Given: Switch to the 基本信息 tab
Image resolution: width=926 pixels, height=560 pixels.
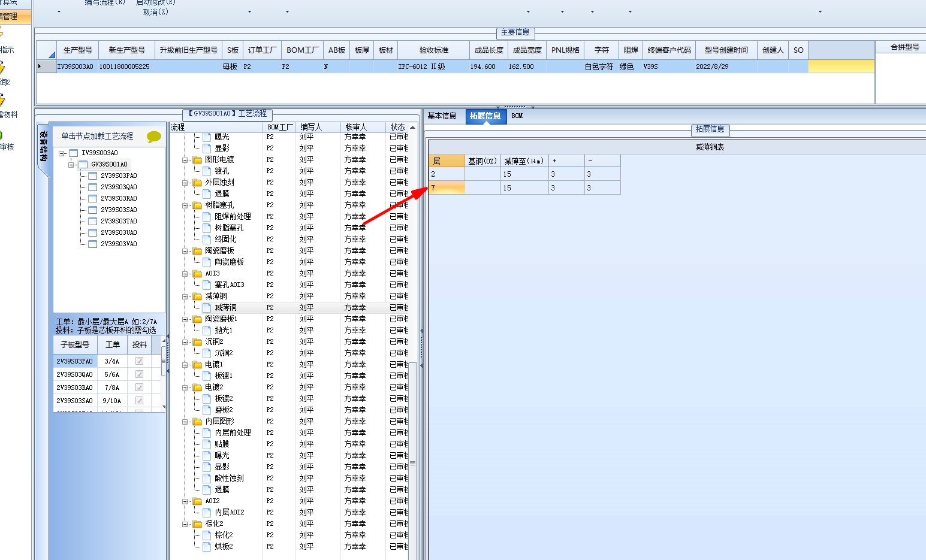Looking at the screenshot, I should [x=442, y=116].
